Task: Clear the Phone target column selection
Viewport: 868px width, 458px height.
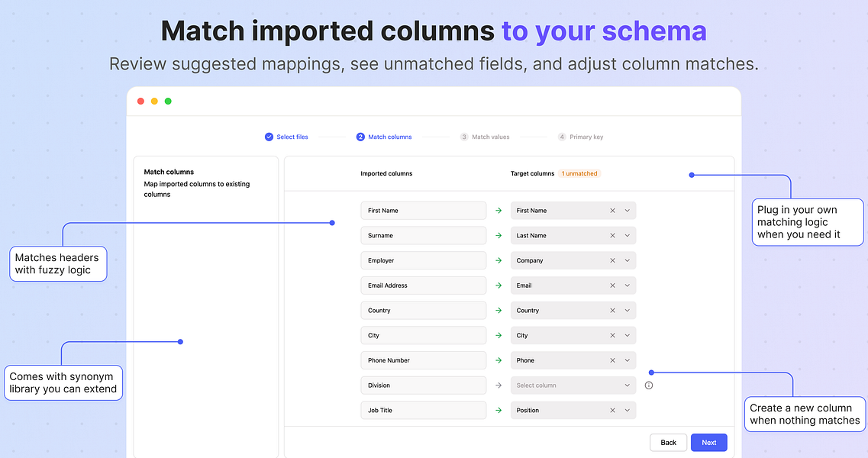Action: click(612, 360)
